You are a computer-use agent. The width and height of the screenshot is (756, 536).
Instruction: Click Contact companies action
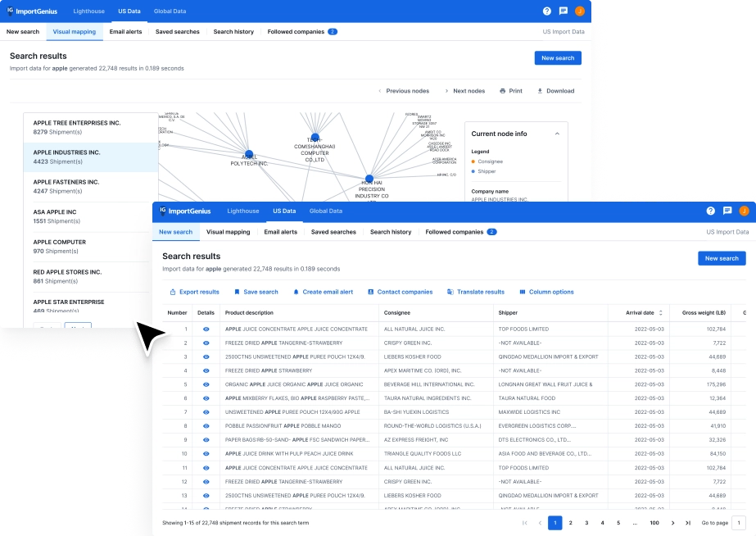pyautogui.click(x=400, y=292)
